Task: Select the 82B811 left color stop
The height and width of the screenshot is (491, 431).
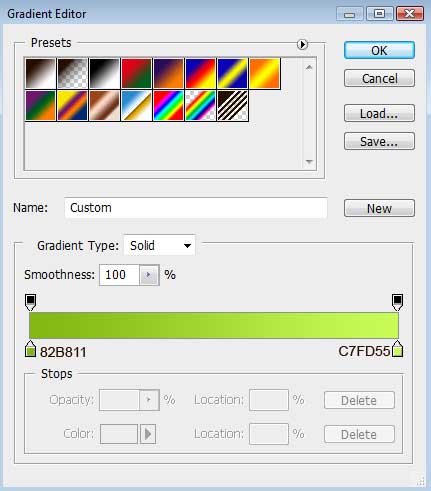Action: click(x=30, y=349)
